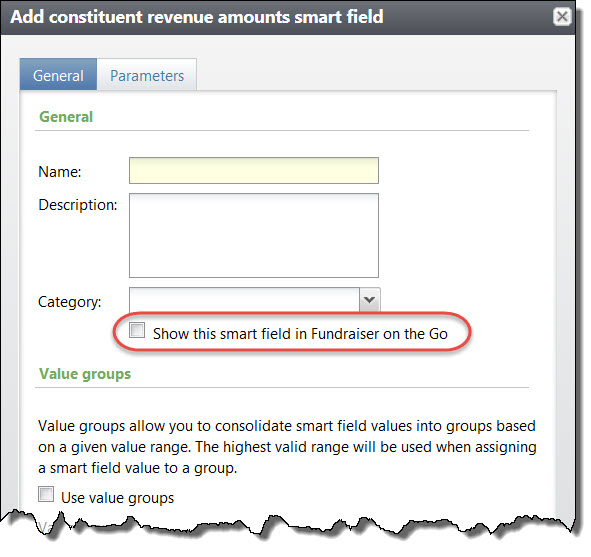Click the Name: field label

point(60,171)
